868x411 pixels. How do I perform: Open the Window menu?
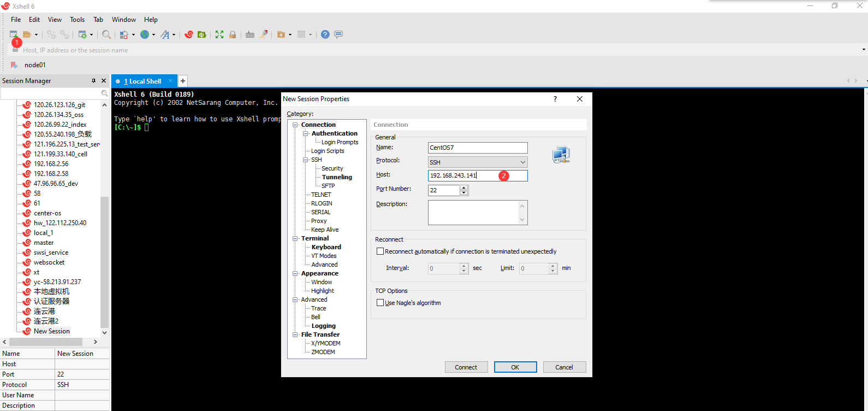[x=124, y=20]
